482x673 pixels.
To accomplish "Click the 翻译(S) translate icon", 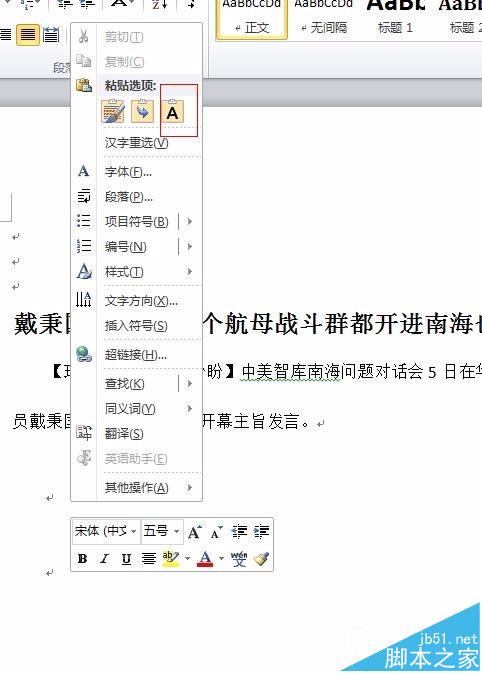I will pos(84,433).
